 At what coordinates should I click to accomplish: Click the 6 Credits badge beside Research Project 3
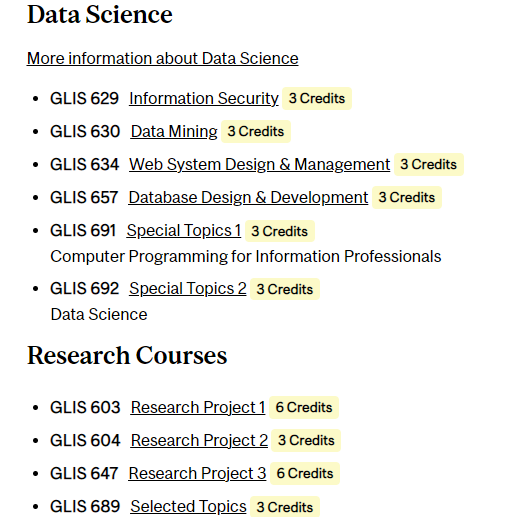tap(305, 474)
